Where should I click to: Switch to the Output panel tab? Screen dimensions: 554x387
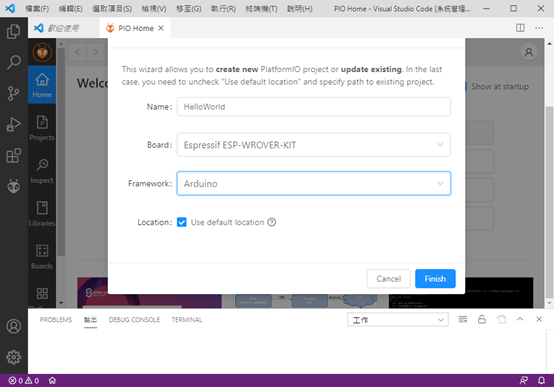pos(90,319)
